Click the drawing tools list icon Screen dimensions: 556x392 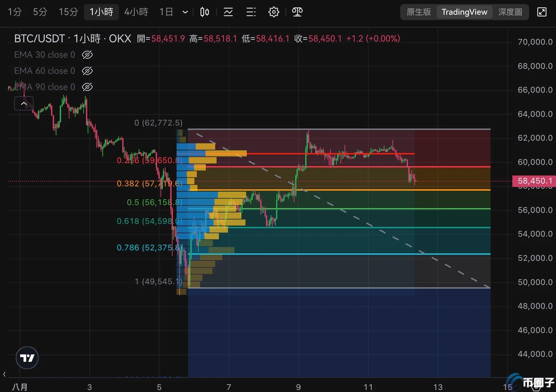pos(251,12)
